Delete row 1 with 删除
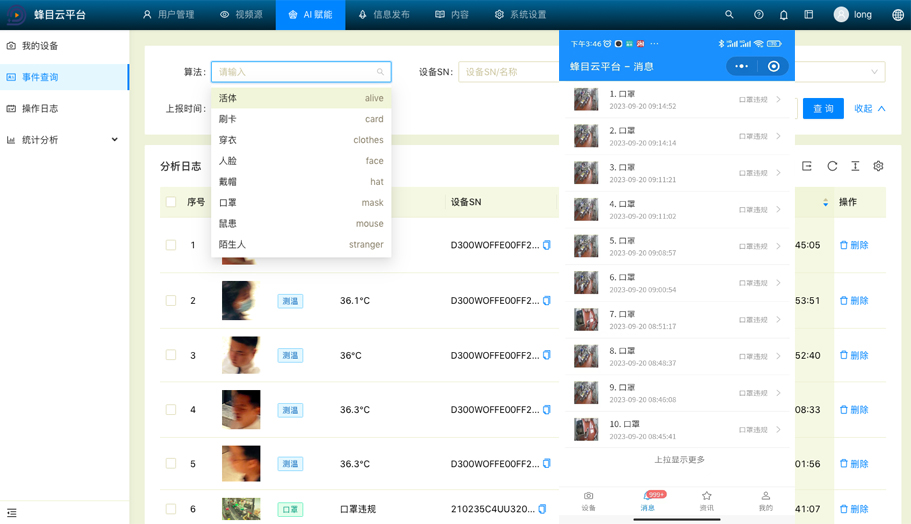The width and height of the screenshot is (911, 524). point(854,245)
